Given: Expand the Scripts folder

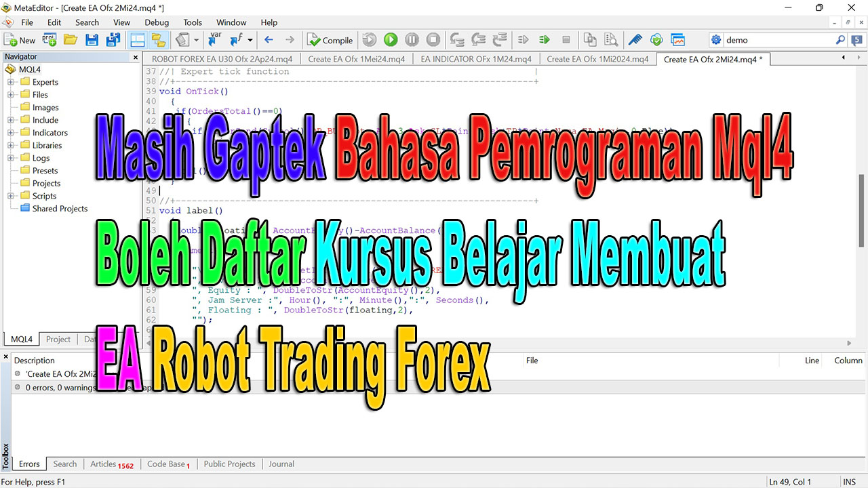Looking at the screenshot, I should (x=11, y=196).
